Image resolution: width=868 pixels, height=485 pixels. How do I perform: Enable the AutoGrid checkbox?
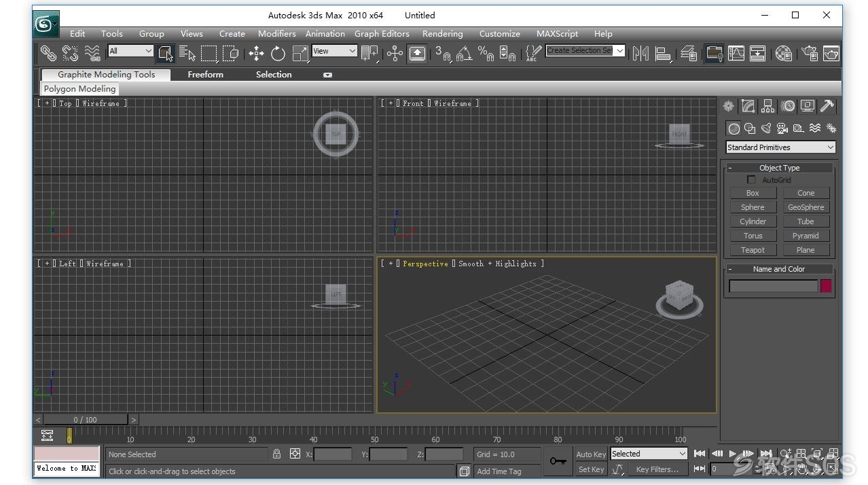[x=751, y=180]
